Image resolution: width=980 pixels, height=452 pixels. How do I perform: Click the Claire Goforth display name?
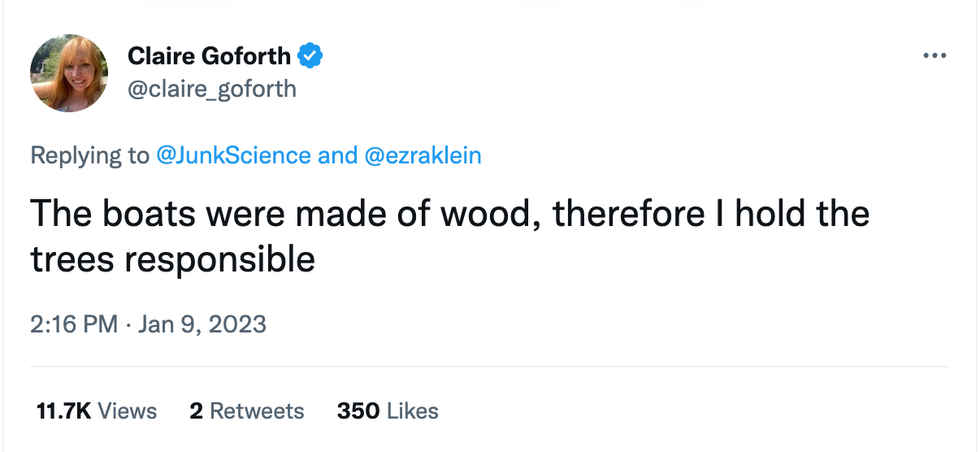click(x=210, y=57)
